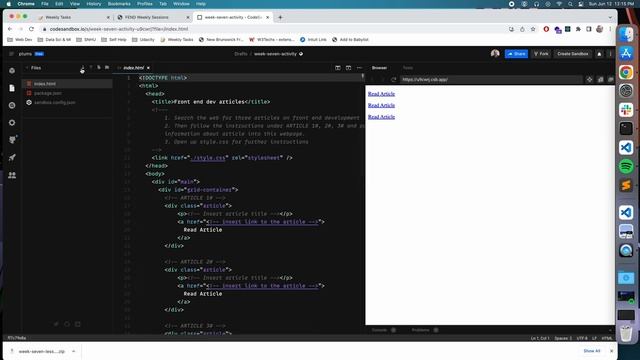Open the Live collaboration people icon
The width and height of the screenshot is (640, 360).
(12, 175)
